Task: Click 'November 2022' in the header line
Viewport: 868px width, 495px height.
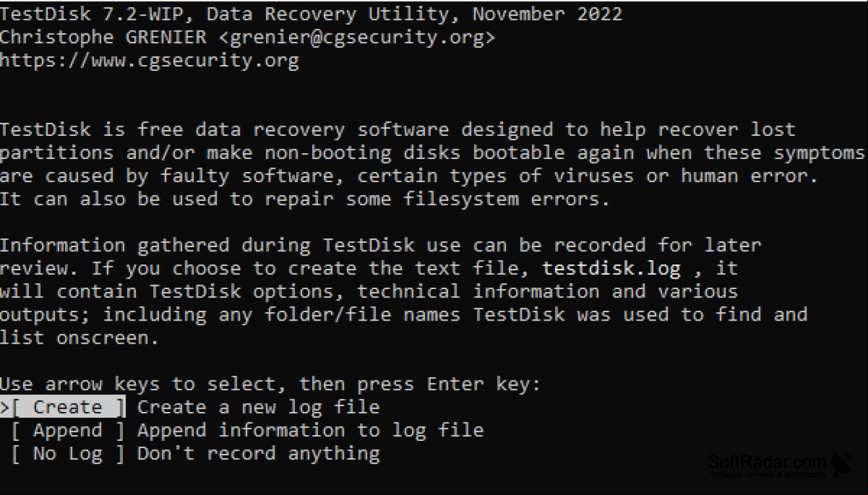Action: 547,14
